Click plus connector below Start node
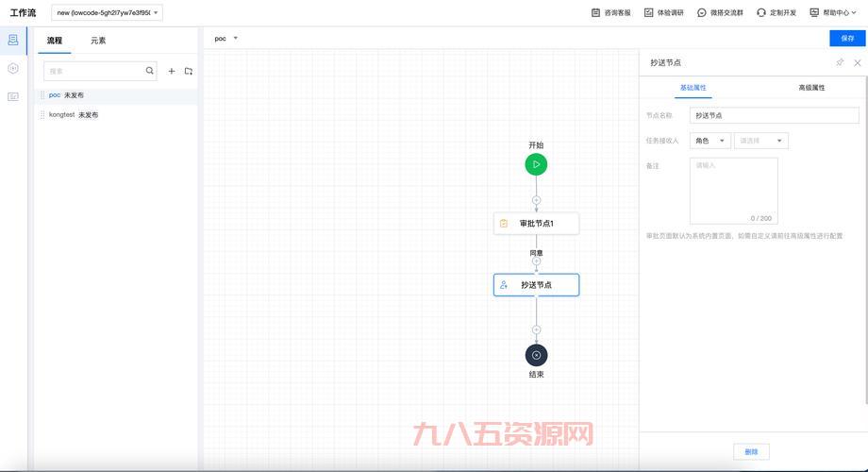The width and height of the screenshot is (868, 472). point(536,200)
